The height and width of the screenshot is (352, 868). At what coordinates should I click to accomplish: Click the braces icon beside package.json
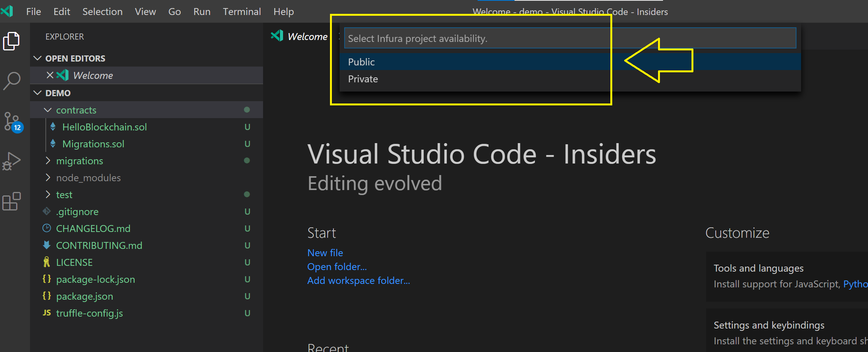point(47,296)
